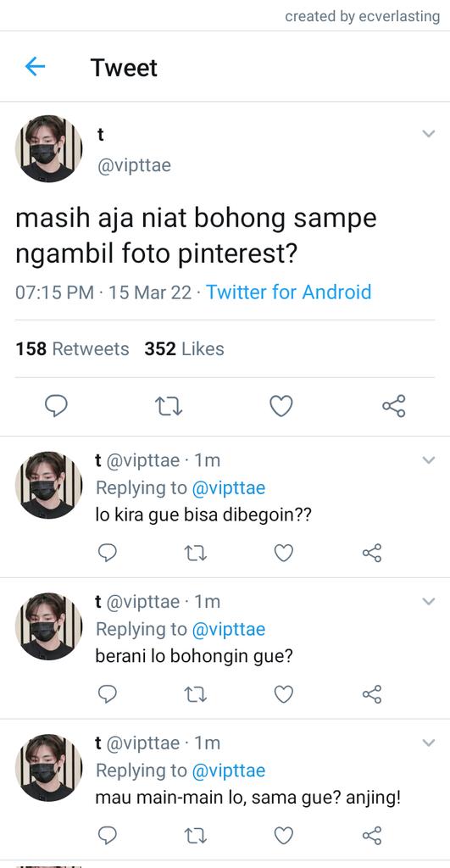Open the 'Twitter for Android' link
The height and width of the screenshot is (868, 450).
click(288, 292)
